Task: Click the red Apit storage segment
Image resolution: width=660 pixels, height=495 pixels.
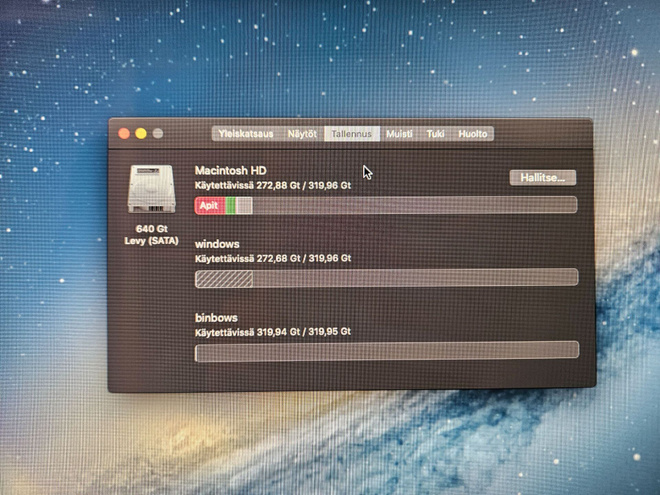Action: [210, 205]
